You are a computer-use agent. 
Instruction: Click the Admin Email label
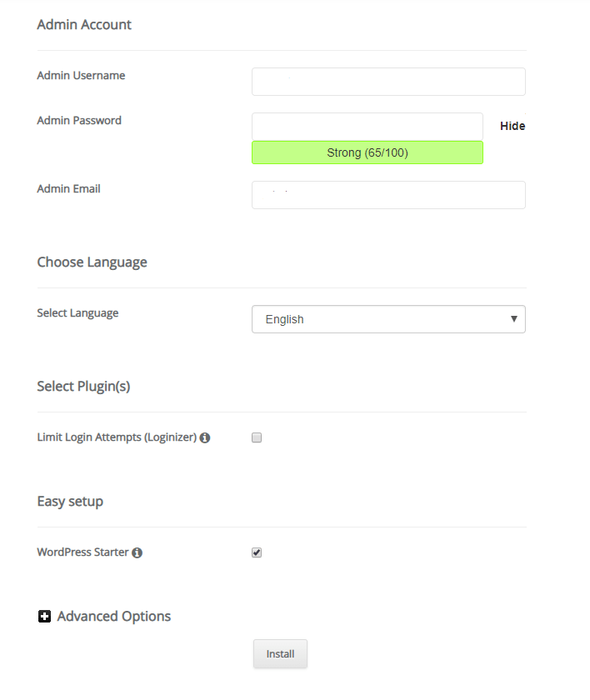tap(68, 189)
